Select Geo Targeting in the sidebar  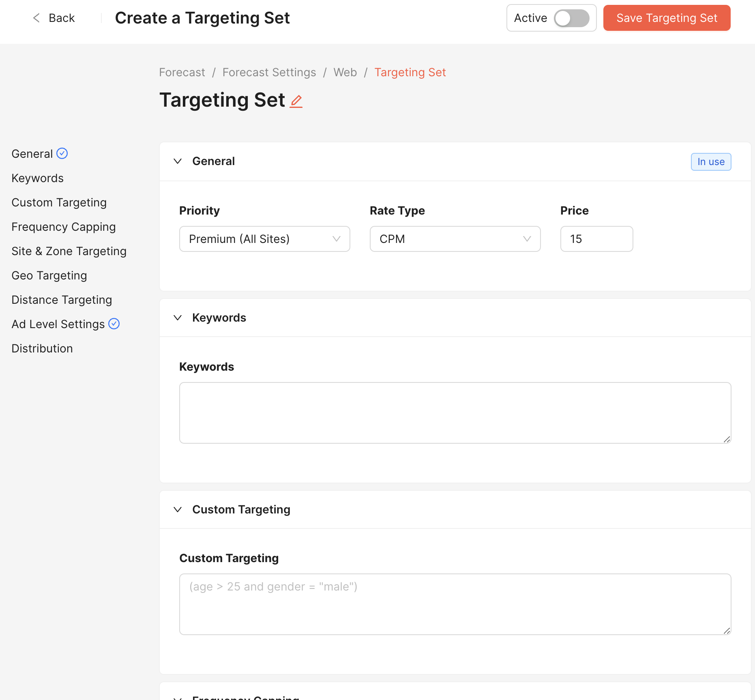(49, 275)
